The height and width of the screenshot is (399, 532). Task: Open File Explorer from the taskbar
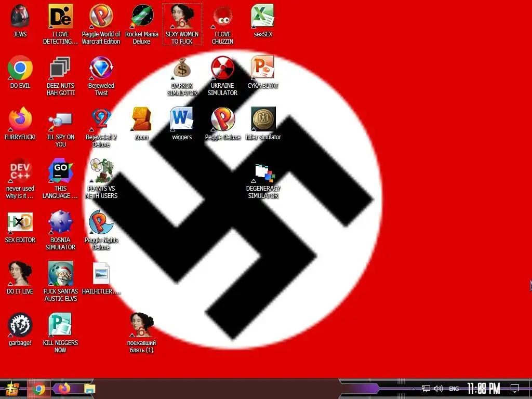89,389
